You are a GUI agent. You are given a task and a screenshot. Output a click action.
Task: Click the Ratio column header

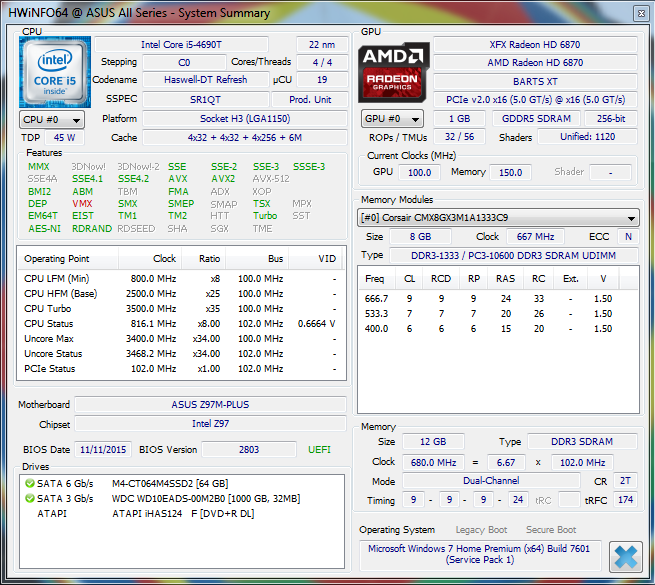(204, 259)
